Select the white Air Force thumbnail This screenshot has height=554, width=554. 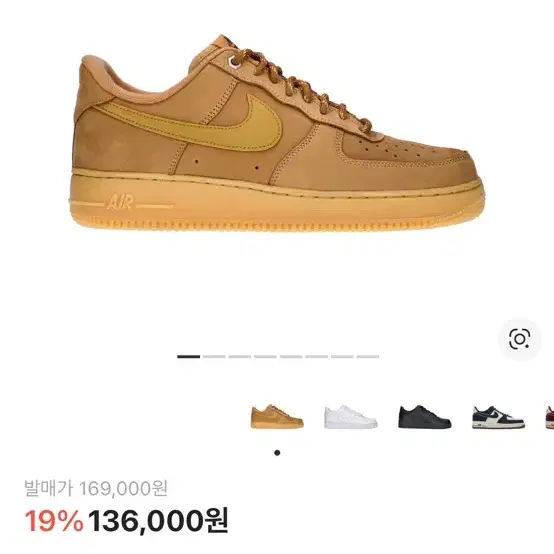(351, 417)
